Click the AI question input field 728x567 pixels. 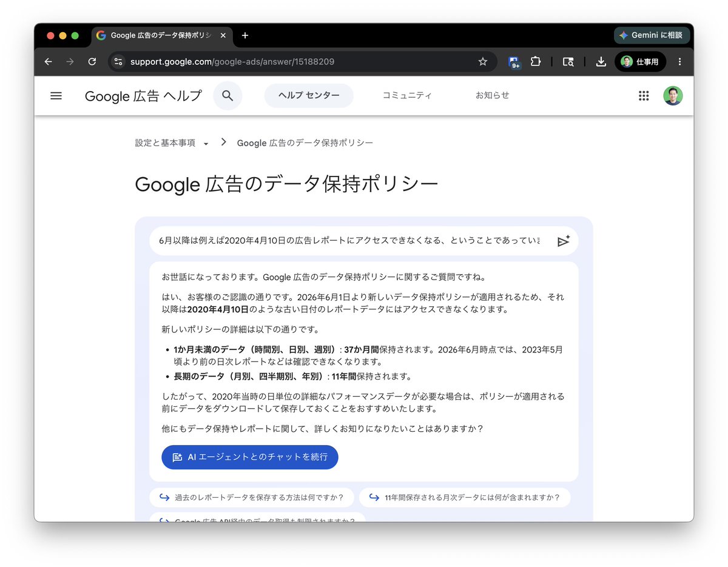coord(349,241)
